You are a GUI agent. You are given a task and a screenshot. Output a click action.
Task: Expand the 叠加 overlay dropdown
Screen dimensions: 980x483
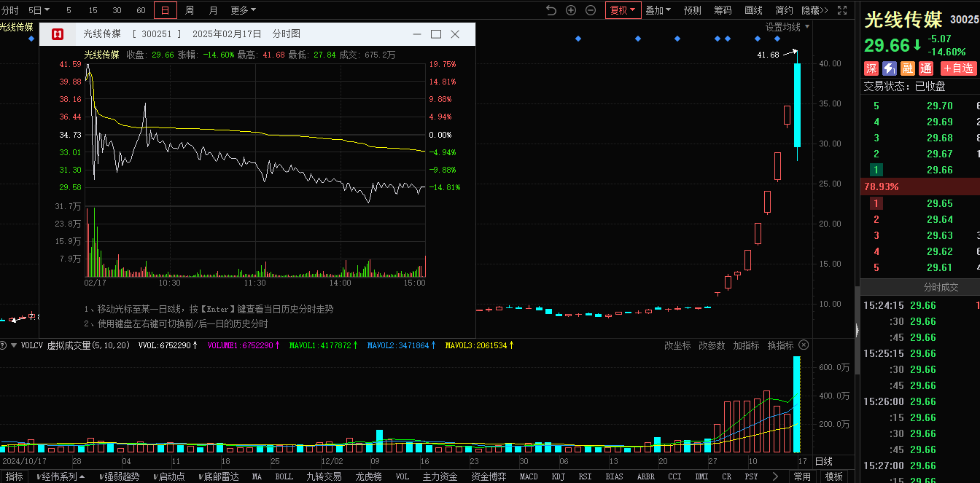[x=658, y=10]
